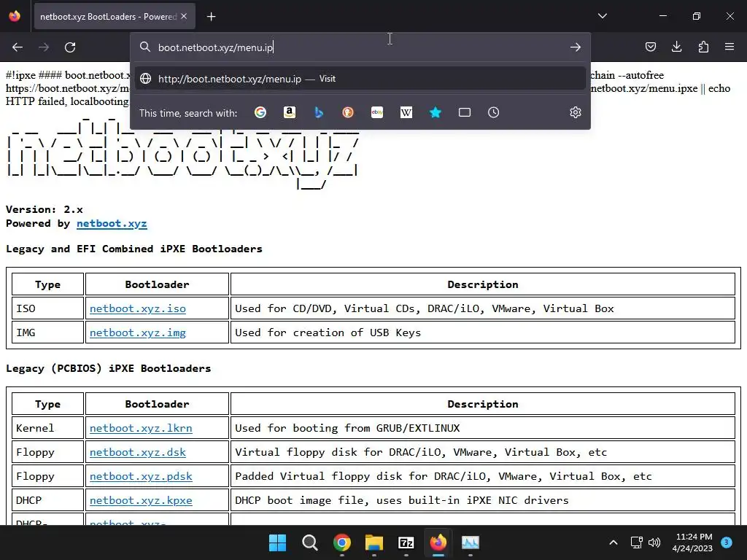The width and height of the screenshot is (747, 560).
Task: Select 'Legacy (PCBIOS) iPXE Bootloaders' heading
Action: 108,368
